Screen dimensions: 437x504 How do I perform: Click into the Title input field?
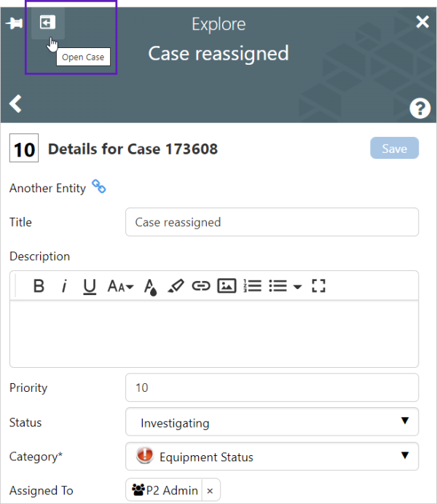click(272, 222)
